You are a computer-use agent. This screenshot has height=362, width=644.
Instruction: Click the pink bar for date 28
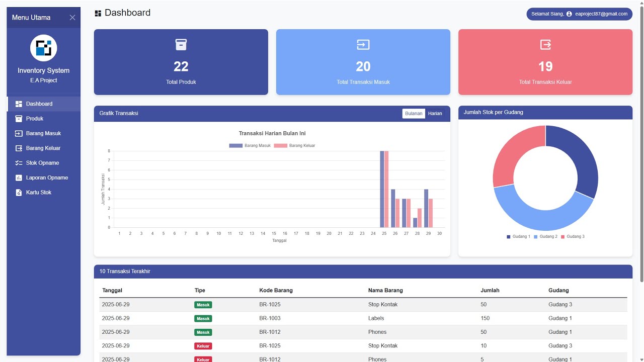420,218
